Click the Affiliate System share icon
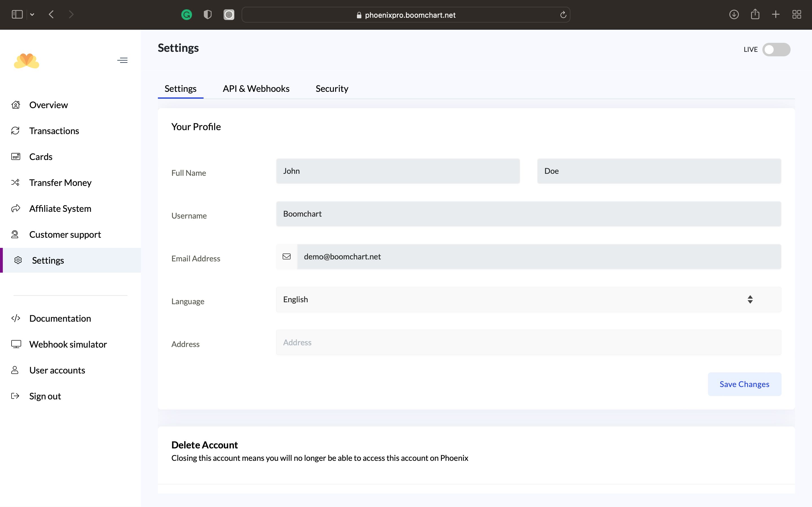 point(16,208)
